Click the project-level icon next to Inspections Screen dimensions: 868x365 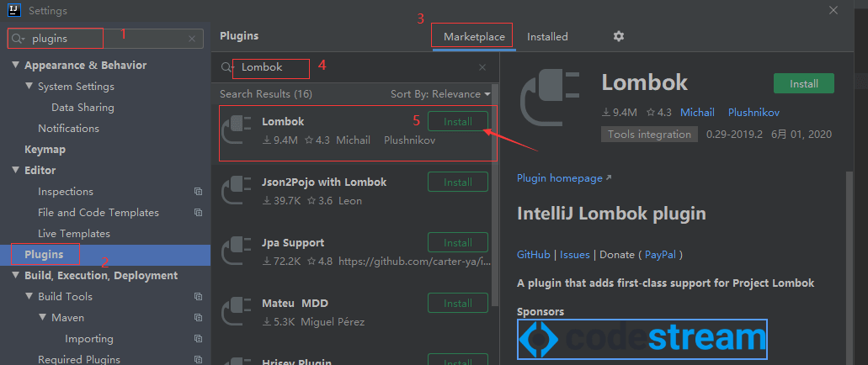(x=198, y=192)
